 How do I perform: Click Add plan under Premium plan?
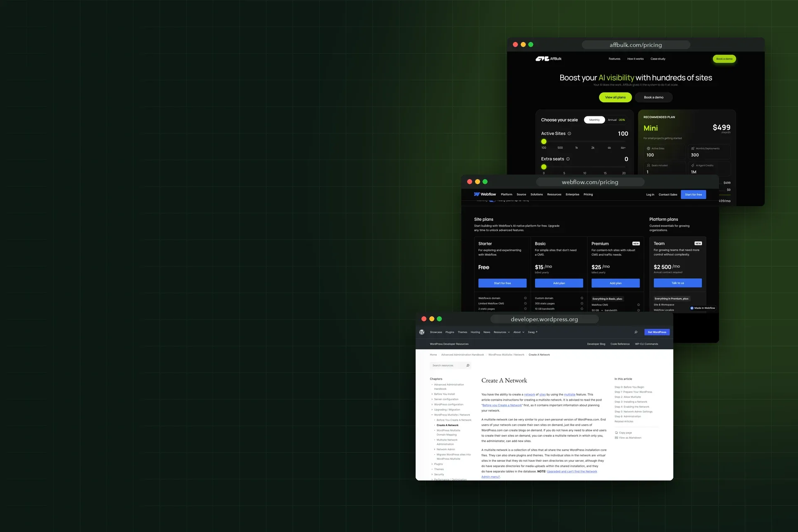pyautogui.click(x=616, y=283)
